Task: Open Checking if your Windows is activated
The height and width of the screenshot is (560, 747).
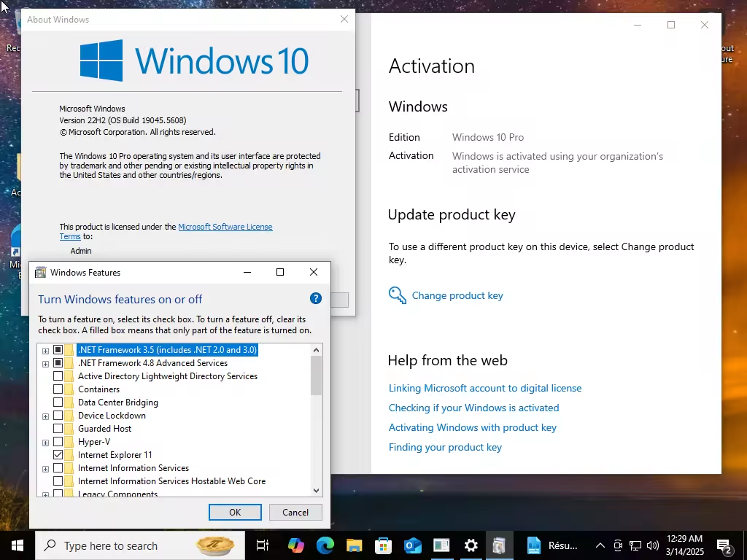Action: click(x=473, y=408)
